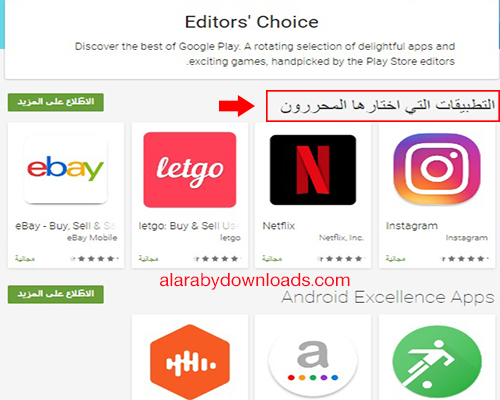Click the Instagram app title text
500x400 pixels.
tap(412, 226)
